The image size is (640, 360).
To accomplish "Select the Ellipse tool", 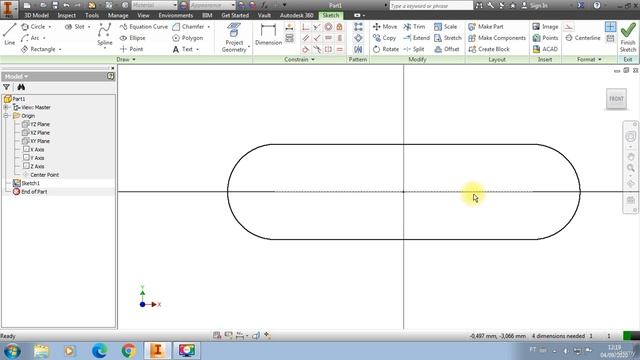I will [x=133, y=38].
